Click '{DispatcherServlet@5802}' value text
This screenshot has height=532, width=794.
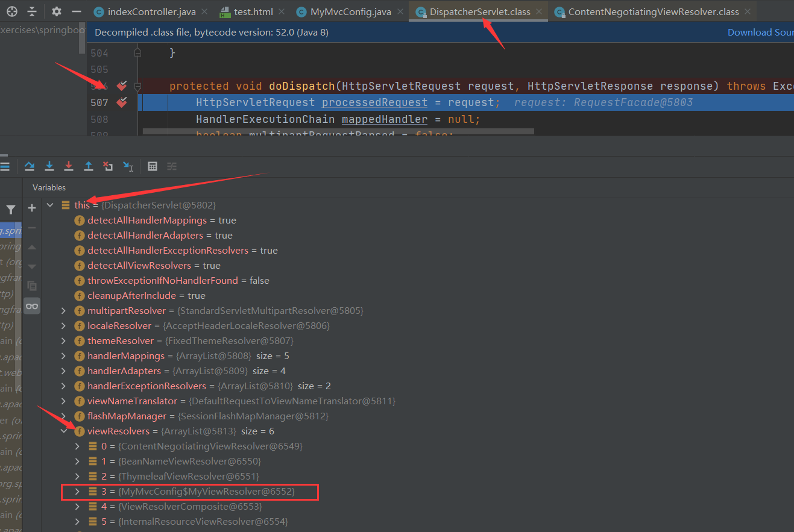click(x=159, y=205)
